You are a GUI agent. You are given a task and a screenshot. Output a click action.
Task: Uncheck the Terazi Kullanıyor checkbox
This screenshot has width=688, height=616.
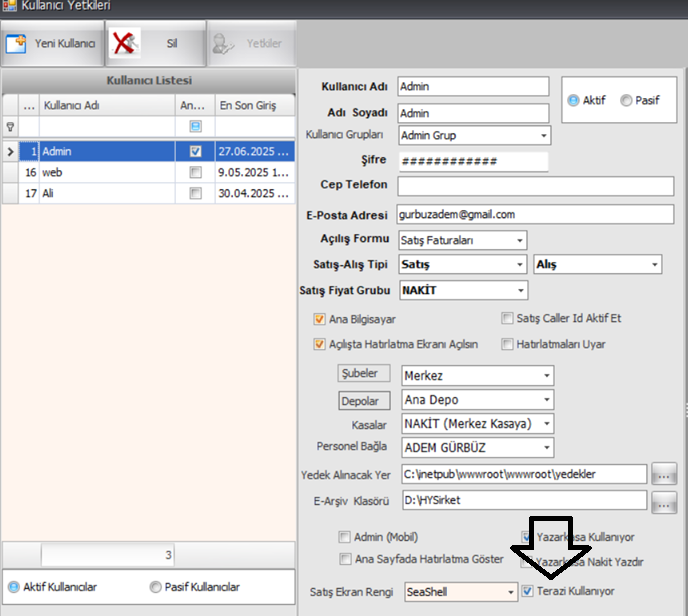pos(527,592)
